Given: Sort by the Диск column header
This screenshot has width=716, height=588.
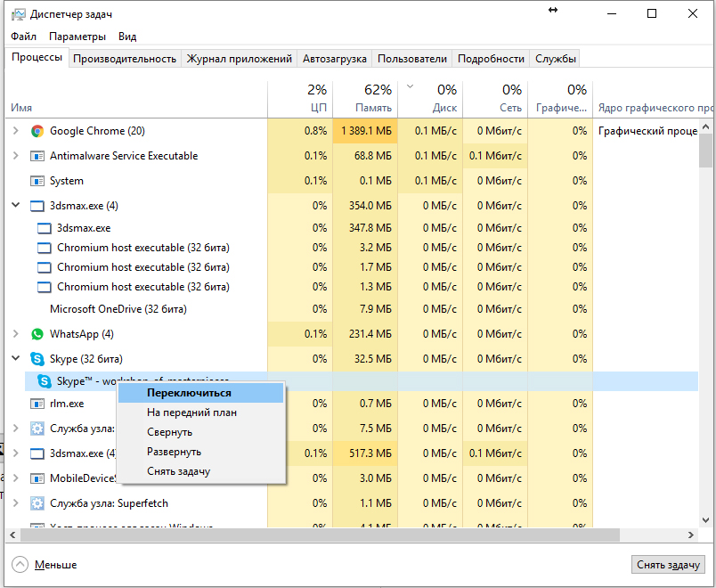Looking at the screenshot, I should [430, 99].
